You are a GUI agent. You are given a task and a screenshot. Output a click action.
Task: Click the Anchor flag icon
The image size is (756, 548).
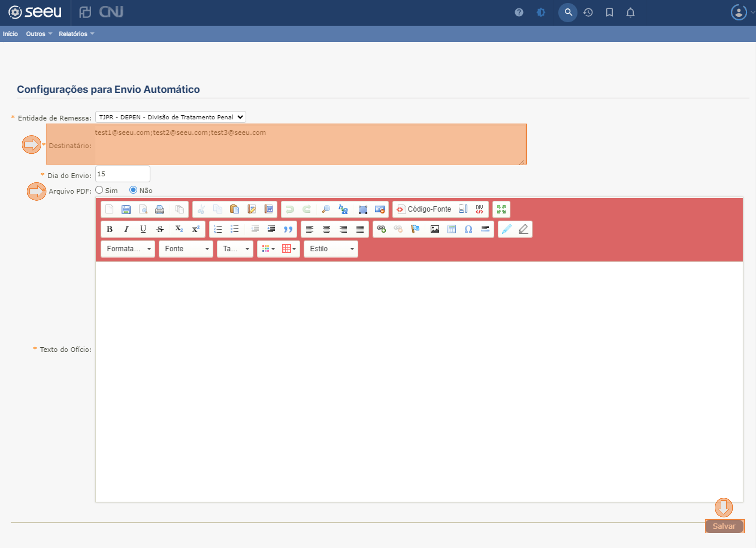pyautogui.click(x=415, y=229)
